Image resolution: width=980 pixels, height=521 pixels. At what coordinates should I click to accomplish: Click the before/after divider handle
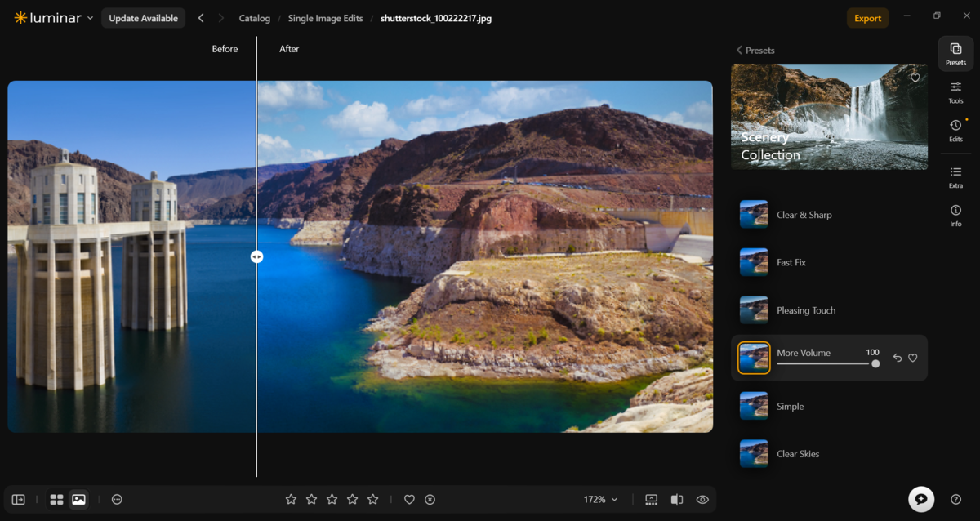pyautogui.click(x=256, y=256)
